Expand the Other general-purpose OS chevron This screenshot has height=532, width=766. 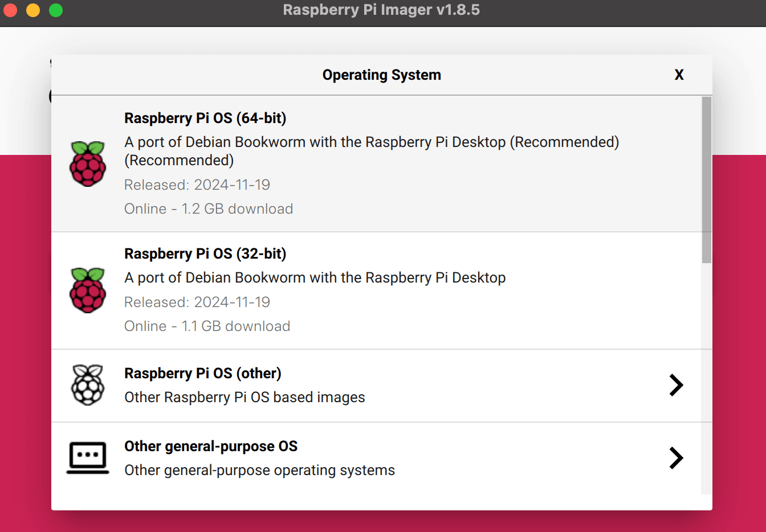[x=676, y=458]
